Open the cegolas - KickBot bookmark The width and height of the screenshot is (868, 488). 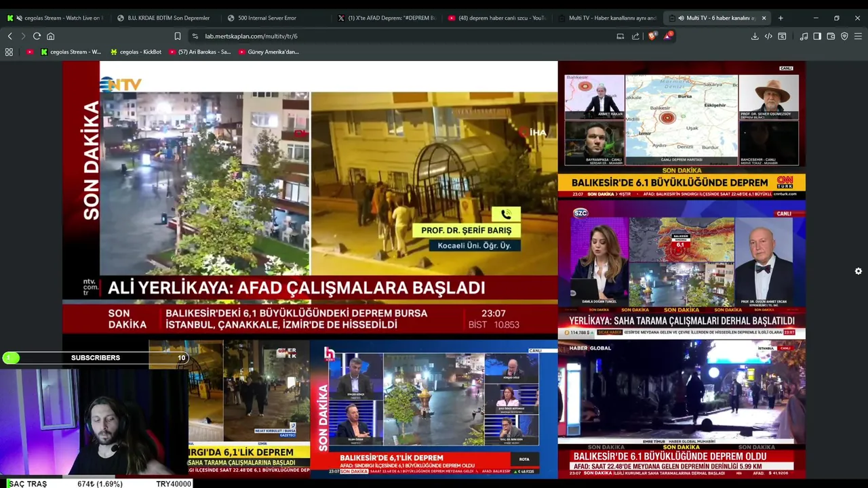[136, 52]
